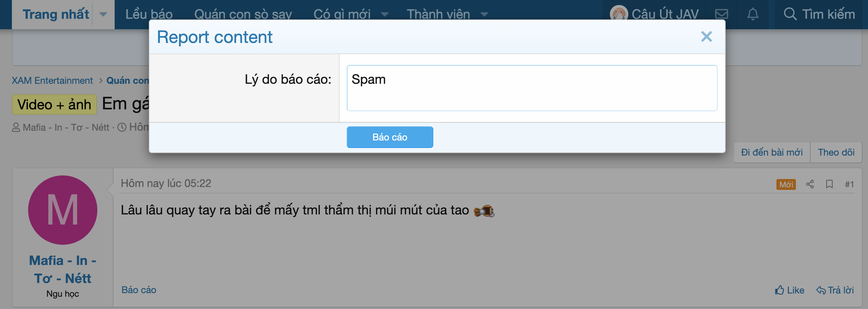Viewport: 868px width, 309px height.
Task: Expand the Thành viên dropdown arrow
Action: (x=484, y=14)
